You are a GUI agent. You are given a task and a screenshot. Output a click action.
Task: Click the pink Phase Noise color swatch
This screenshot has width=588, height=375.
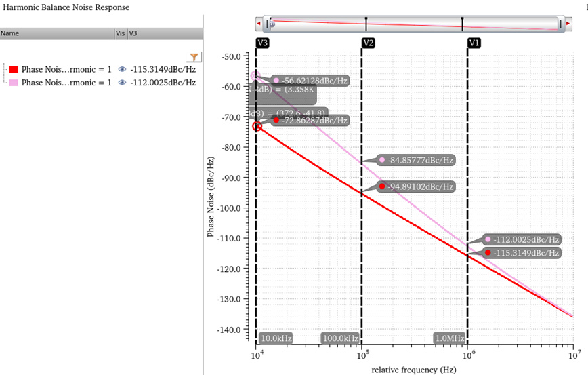click(x=14, y=83)
